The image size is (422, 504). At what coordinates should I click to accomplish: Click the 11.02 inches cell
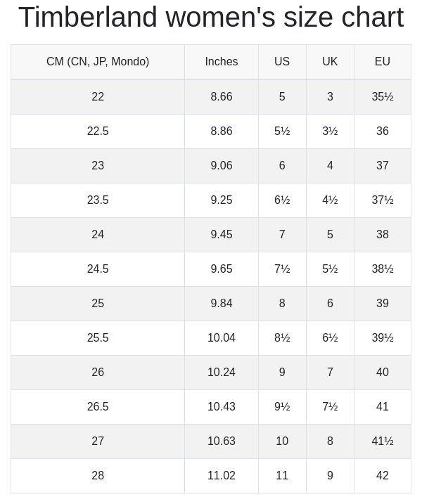222,476
